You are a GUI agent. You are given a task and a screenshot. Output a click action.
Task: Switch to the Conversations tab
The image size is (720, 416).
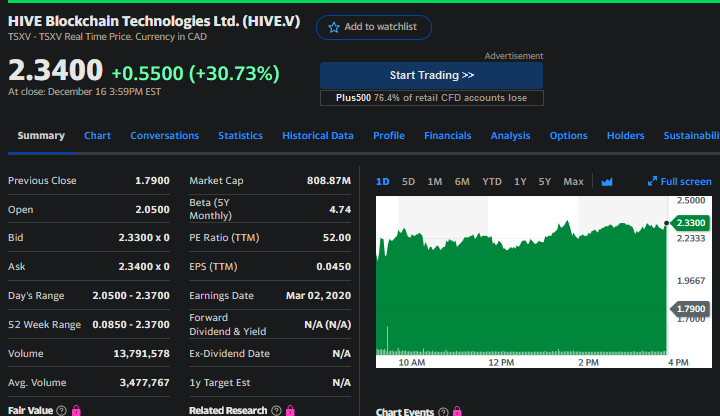click(164, 136)
